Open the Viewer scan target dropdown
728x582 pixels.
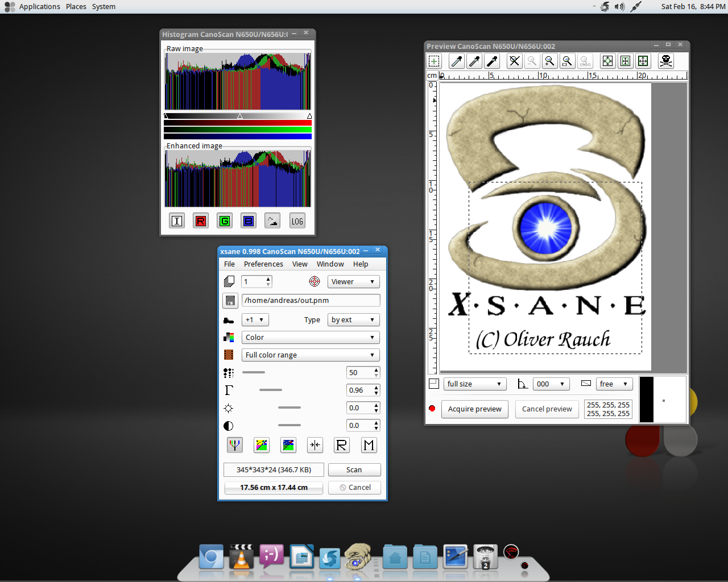[x=353, y=281]
